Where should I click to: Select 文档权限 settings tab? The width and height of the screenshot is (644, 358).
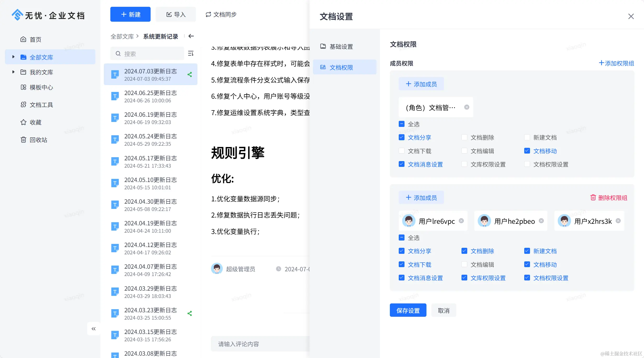point(341,67)
